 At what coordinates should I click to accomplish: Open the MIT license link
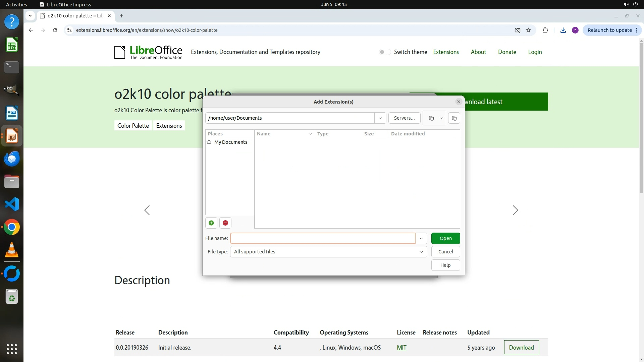[x=401, y=348]
